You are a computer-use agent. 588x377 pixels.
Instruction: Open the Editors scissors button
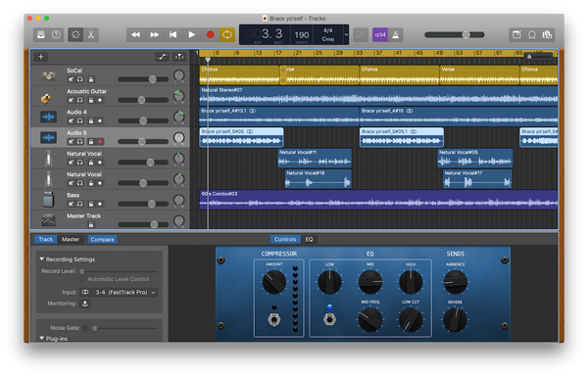point(91,35)
